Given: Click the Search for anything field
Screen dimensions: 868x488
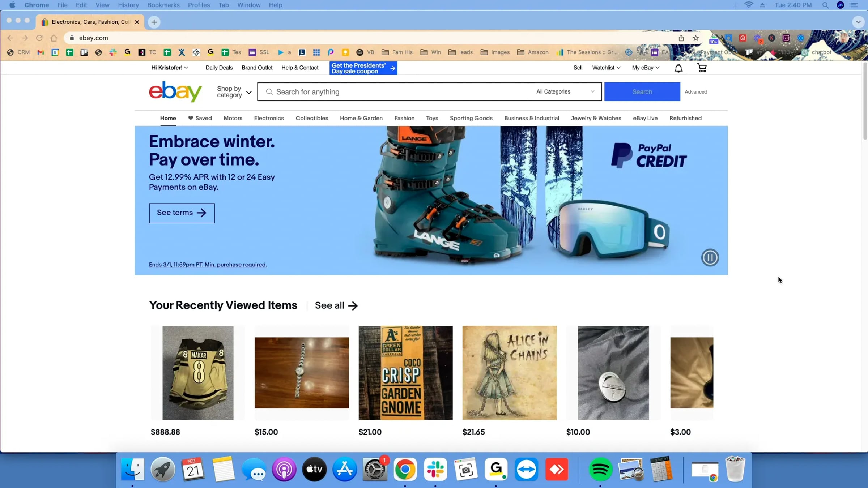Looking at the screenshot, I should [x=393, y=92].
